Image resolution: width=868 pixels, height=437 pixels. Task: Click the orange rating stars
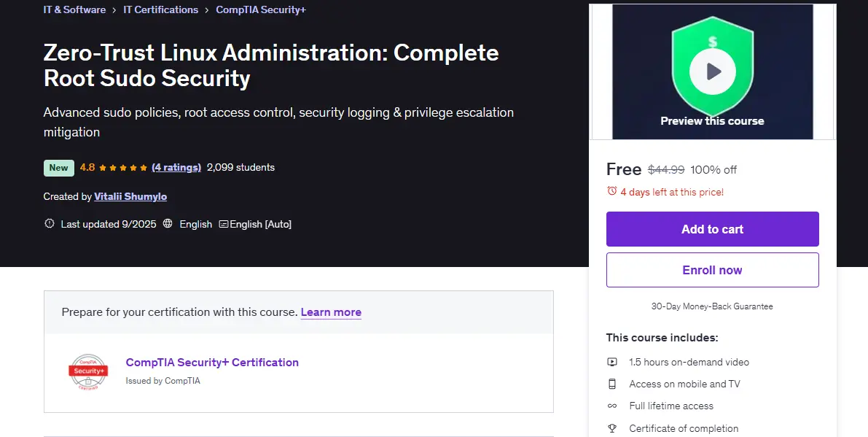(x=123, y=168)
